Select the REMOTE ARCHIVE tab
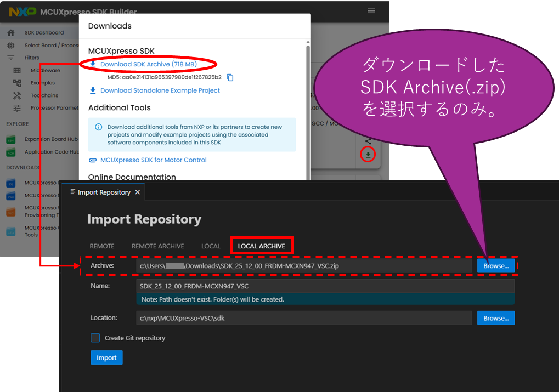 coord(158,246)
